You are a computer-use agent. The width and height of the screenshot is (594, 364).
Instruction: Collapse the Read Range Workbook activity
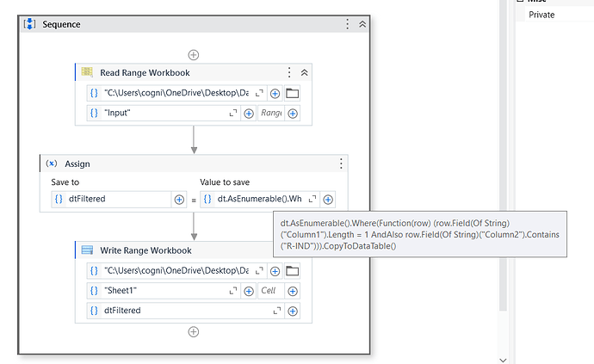pos(304,72)
